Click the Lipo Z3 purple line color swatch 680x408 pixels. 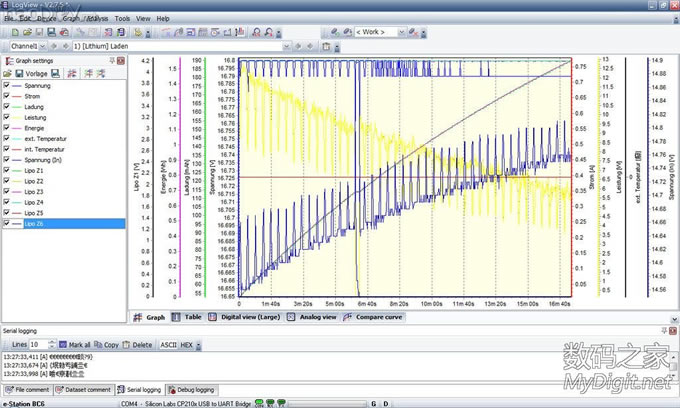pyautogui.click(x=17, y=191)
